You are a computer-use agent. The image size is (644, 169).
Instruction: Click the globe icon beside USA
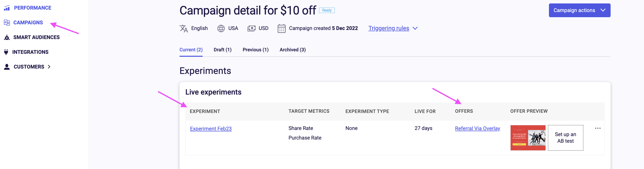click(x=221, y=28)
